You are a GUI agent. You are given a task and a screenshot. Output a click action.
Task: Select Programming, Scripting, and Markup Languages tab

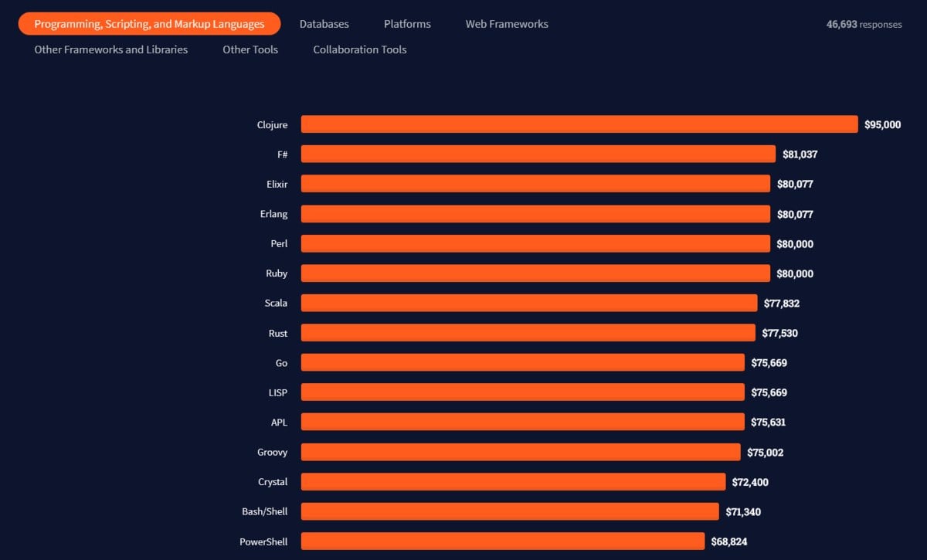tap(149, 24)
